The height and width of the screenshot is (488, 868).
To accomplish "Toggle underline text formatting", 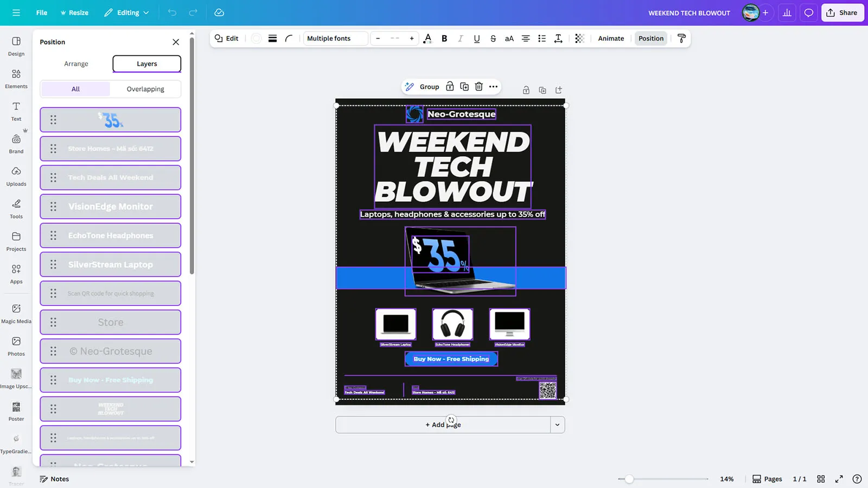I will coord(476,38).
